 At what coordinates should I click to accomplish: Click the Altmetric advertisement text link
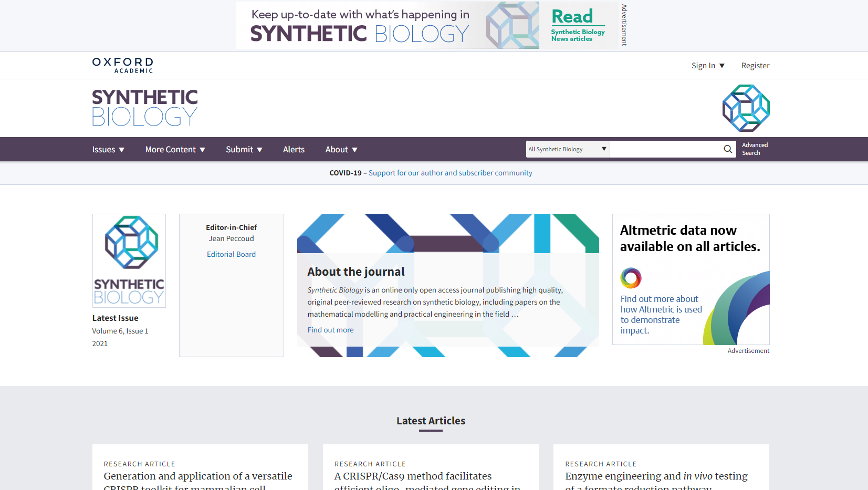[661, 315]
